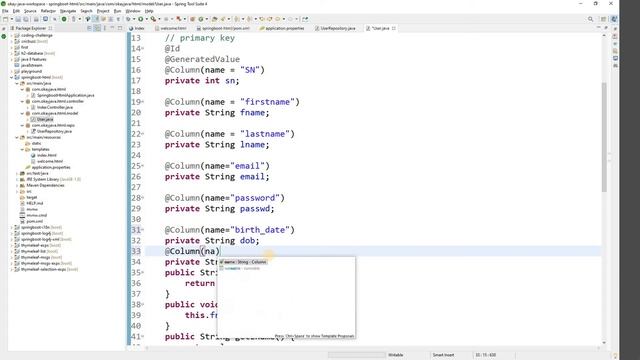Click the Debug toolbar icon
The width and height of the screenshot is (640, 360).
(129, 19)
